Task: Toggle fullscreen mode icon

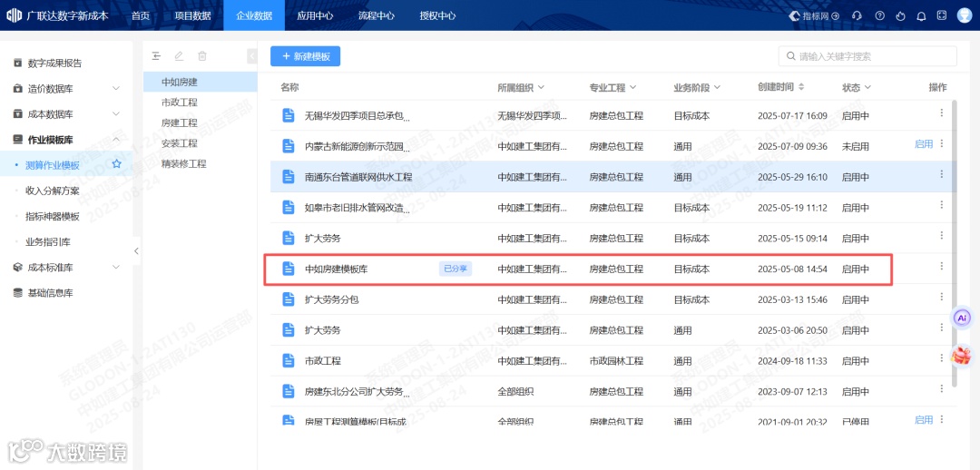Action: tap(942, 15)
